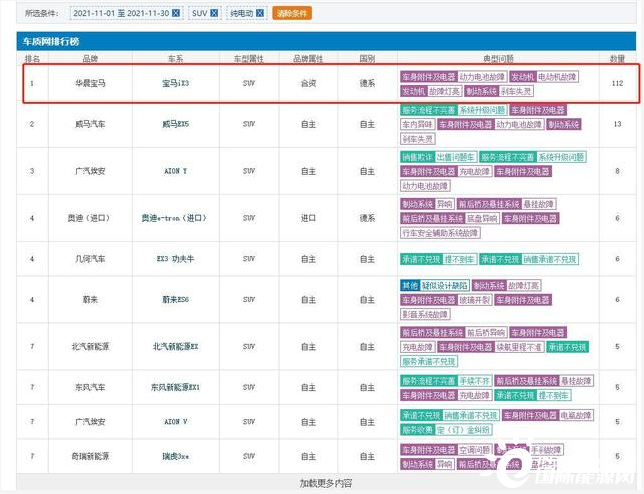Click 销售承诺不兑现 tag in EX3 功夫牛 row
This screenshot has height=494, width=644.
tap(550, 260)
